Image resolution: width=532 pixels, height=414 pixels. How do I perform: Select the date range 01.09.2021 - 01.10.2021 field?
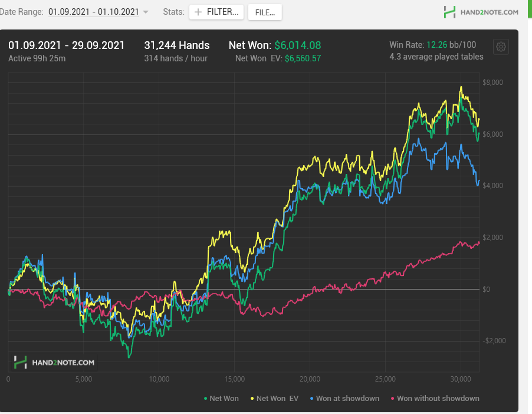(94, 12)
